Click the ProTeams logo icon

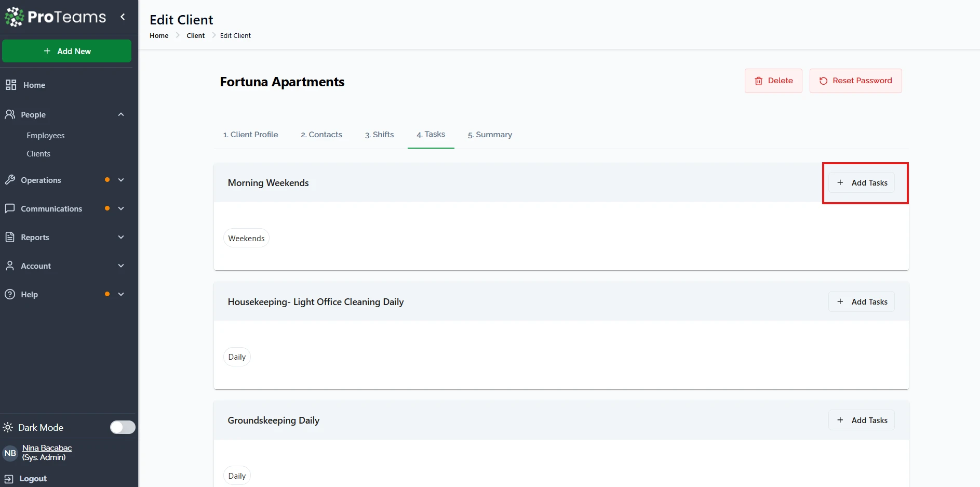click(x=14, y=17)
